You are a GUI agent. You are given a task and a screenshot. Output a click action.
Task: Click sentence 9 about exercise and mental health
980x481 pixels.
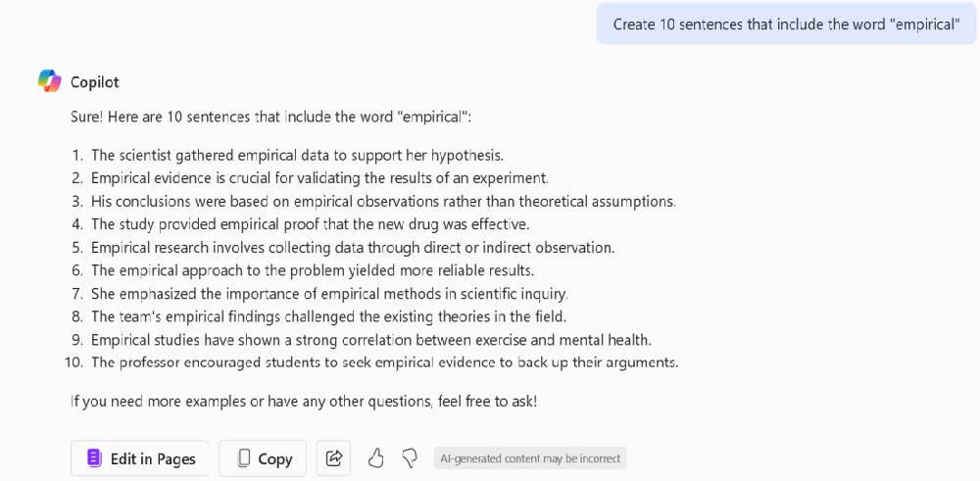[x=371, y=340]
